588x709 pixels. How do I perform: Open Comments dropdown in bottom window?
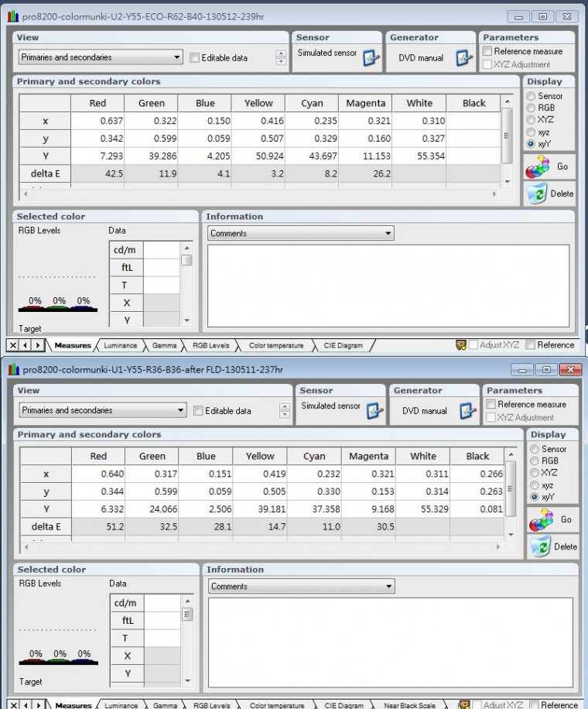tap(302, 587)
